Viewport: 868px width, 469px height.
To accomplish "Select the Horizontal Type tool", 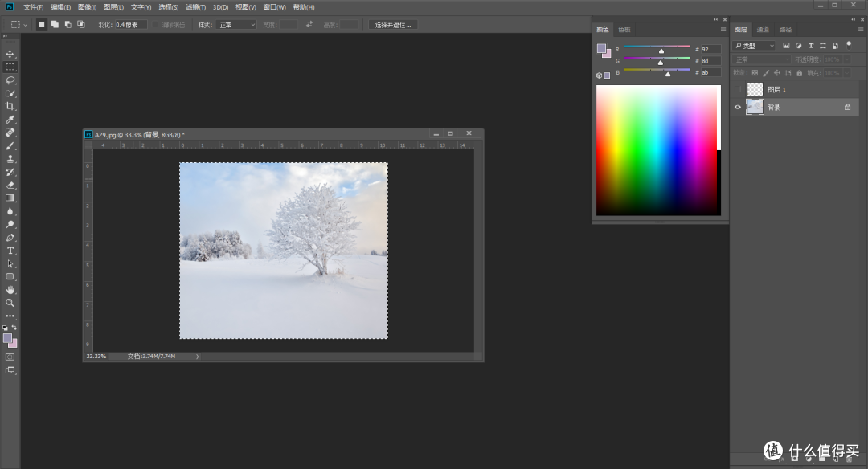I will pyautogui.click(x=10, y=250).
